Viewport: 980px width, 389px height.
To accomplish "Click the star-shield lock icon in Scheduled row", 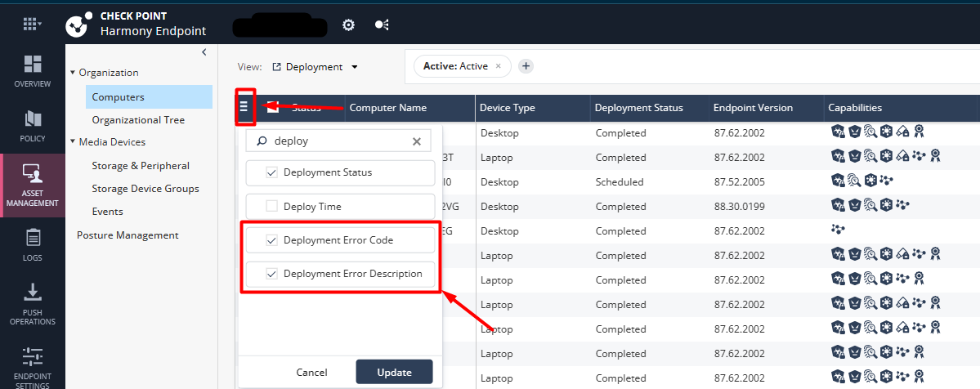I will (x=838, y=181).
